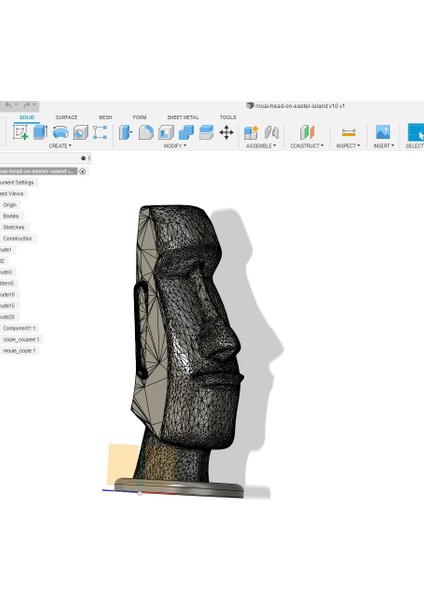Select the Extrude3 browser entry
Viewport: 424px width, 600px height.
tap(7, 272)
